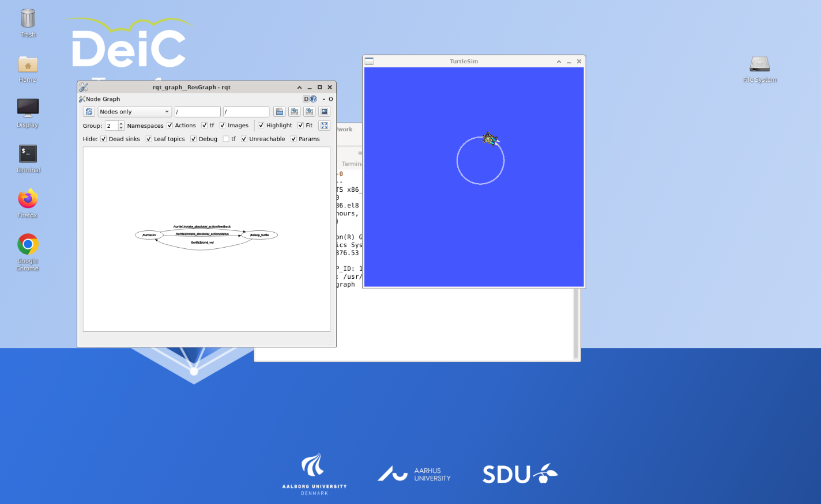Screen dimensions: 821x504
Task: Shade the rqt window using up-arrow
Action: tap(299, 87)
